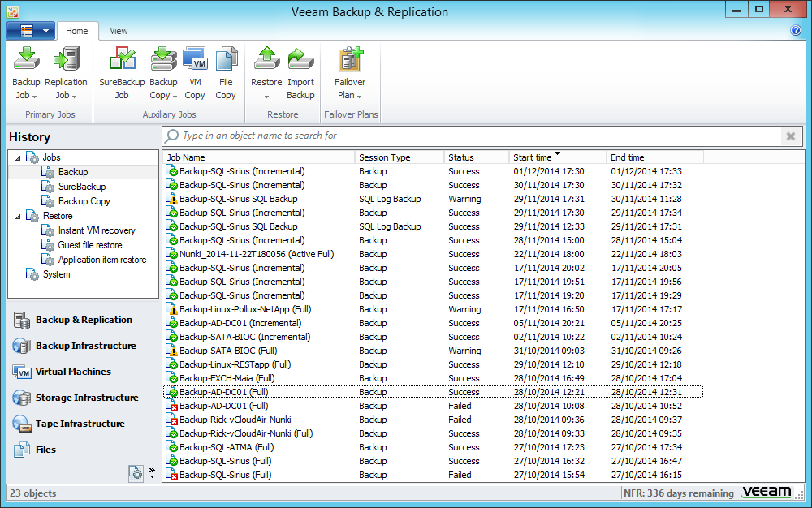Open the Failover Plan icon
This screenshot has height=508, width=812.
click(350, 72)
